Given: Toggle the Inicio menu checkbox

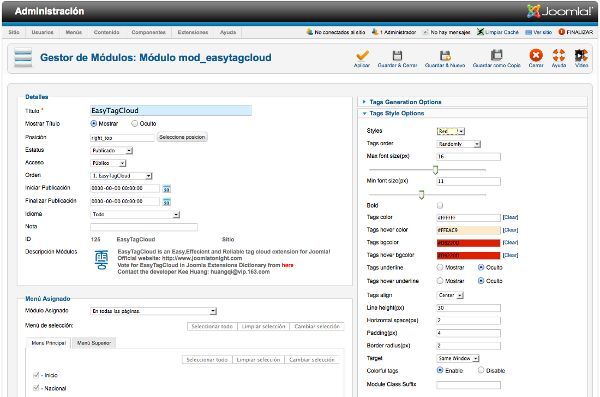Looking at the screenshot, I should pos(36,375).
